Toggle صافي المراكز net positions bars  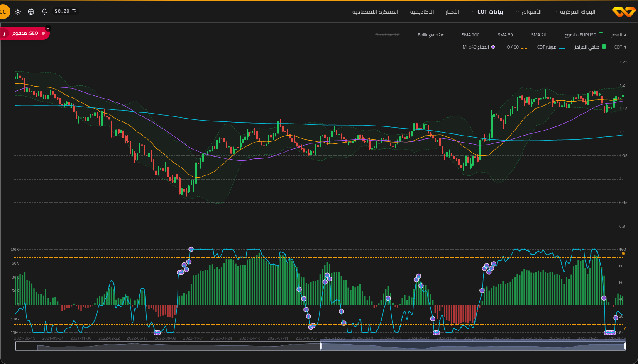tap(590, 47)
